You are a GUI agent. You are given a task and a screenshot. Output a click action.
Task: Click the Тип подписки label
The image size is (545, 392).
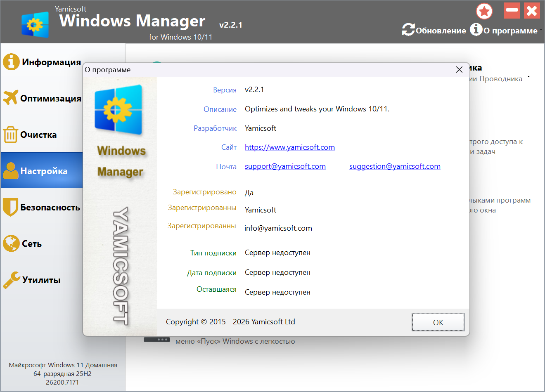(213, 253)
